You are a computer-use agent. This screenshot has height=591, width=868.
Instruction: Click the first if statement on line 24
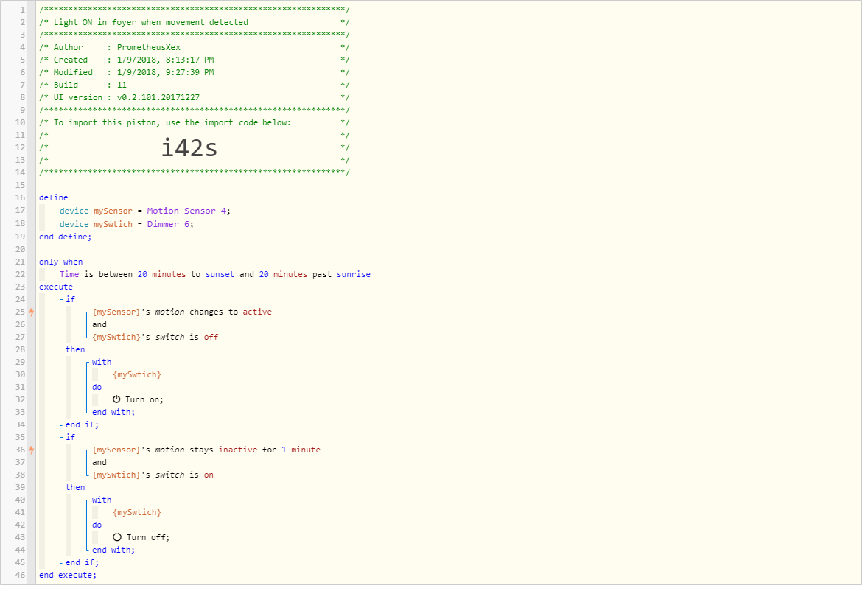point(70,299)
